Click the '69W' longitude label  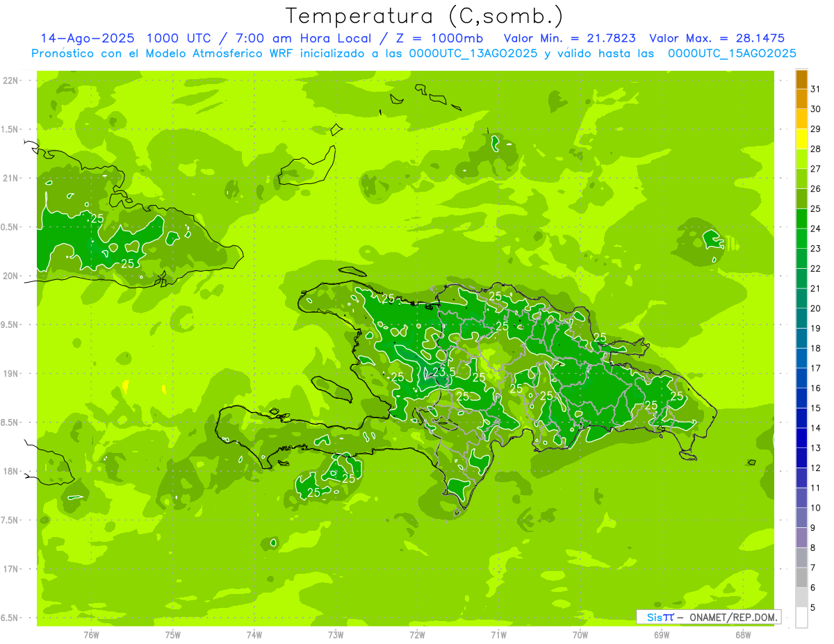(x=662, y=634)
